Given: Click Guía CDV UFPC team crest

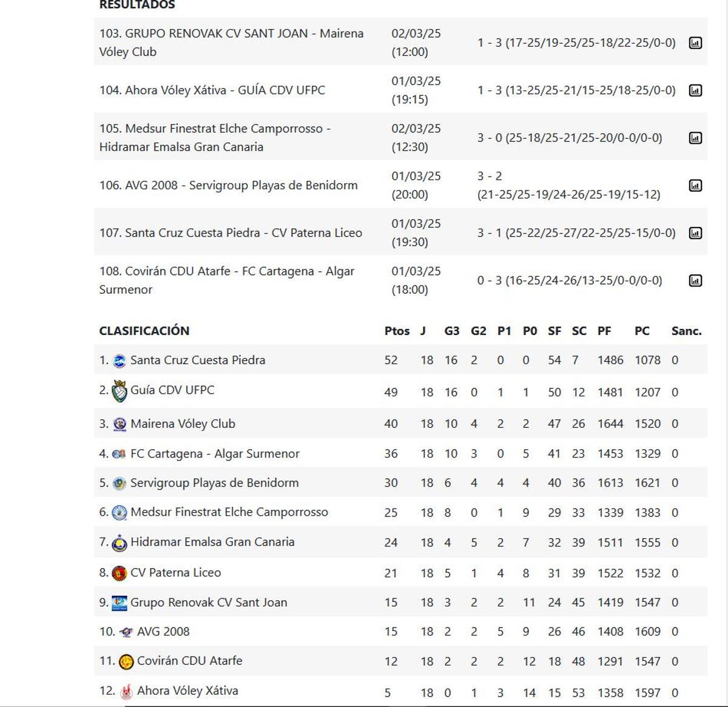Looking at the screenshot, I should pyautogui.click(x=120, y=391).
